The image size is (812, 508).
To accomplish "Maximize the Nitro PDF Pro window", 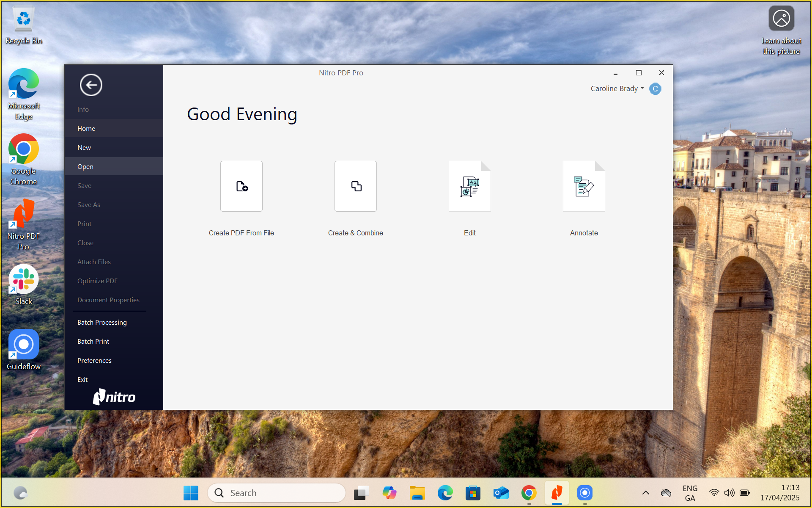I will pyautogui.click(x=639, y=73).
